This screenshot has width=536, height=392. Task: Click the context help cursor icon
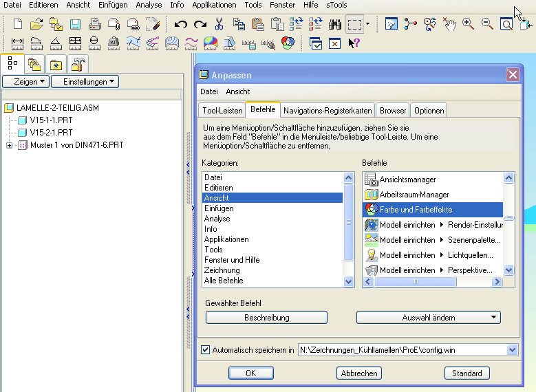[x=354, y=43]
